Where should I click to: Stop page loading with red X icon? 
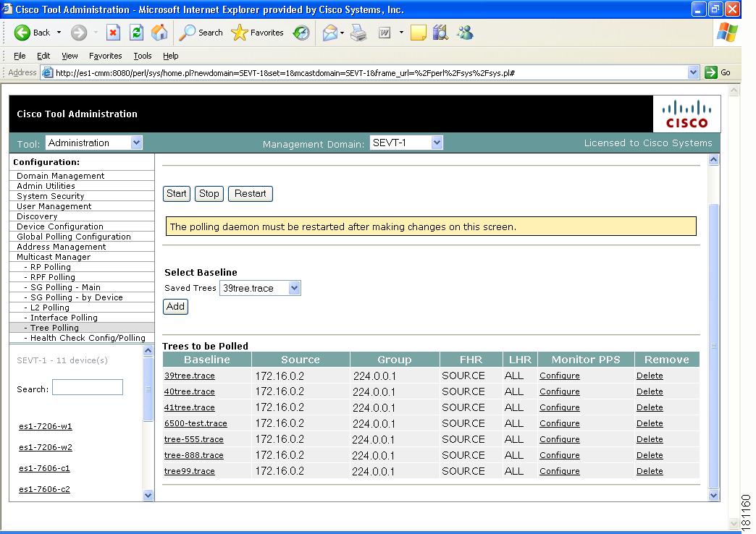tap(113, 33)
